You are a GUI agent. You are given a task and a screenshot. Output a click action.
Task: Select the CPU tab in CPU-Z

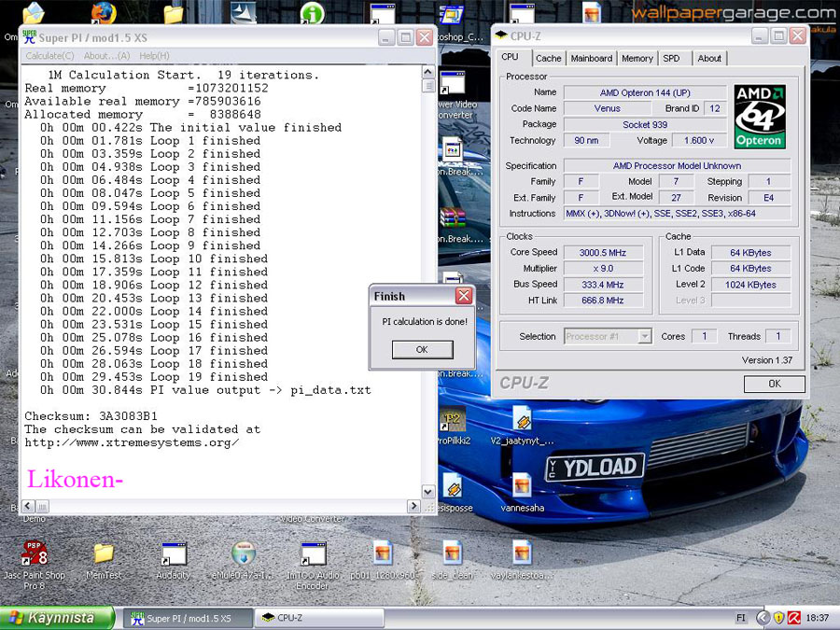pyautogui.click(x=510, y=57)
